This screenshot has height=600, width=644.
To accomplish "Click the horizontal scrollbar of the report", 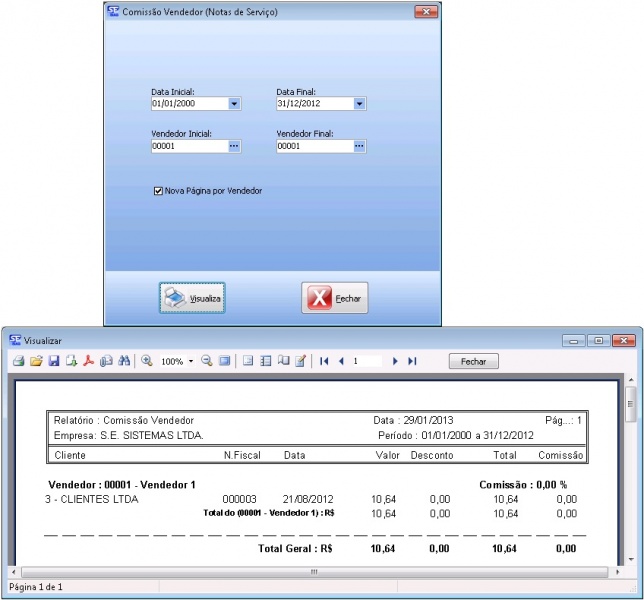I will [x=313, y=572].
